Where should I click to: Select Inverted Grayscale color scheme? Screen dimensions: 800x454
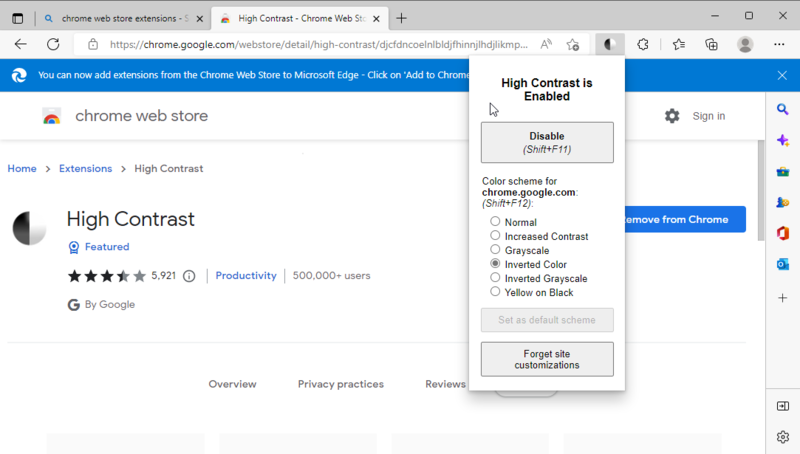tap(495, 278)
